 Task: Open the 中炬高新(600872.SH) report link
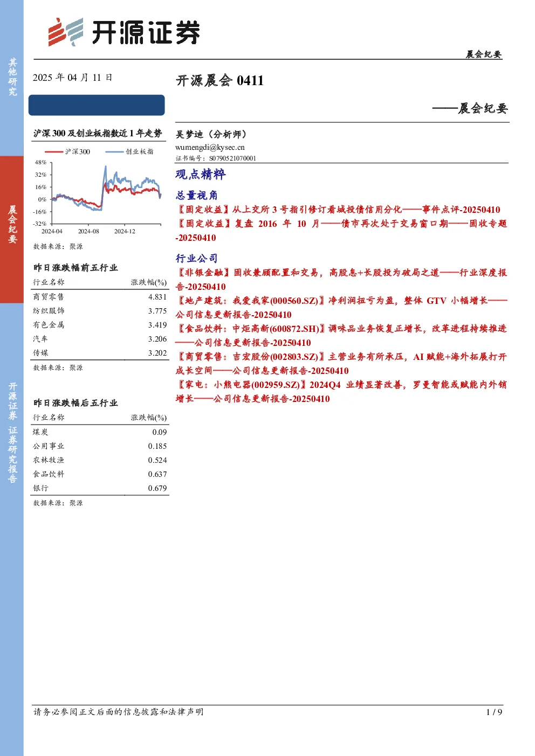coord(341,336)
